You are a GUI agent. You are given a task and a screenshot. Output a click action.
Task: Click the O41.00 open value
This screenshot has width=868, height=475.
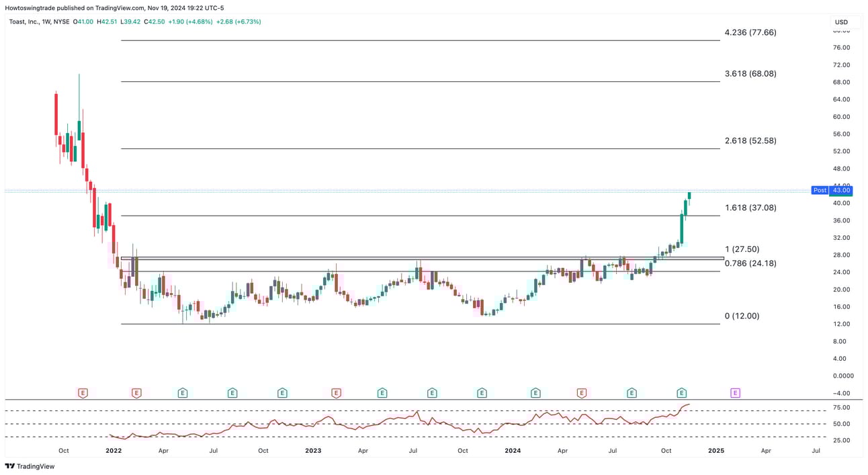[x=82, y=21]
